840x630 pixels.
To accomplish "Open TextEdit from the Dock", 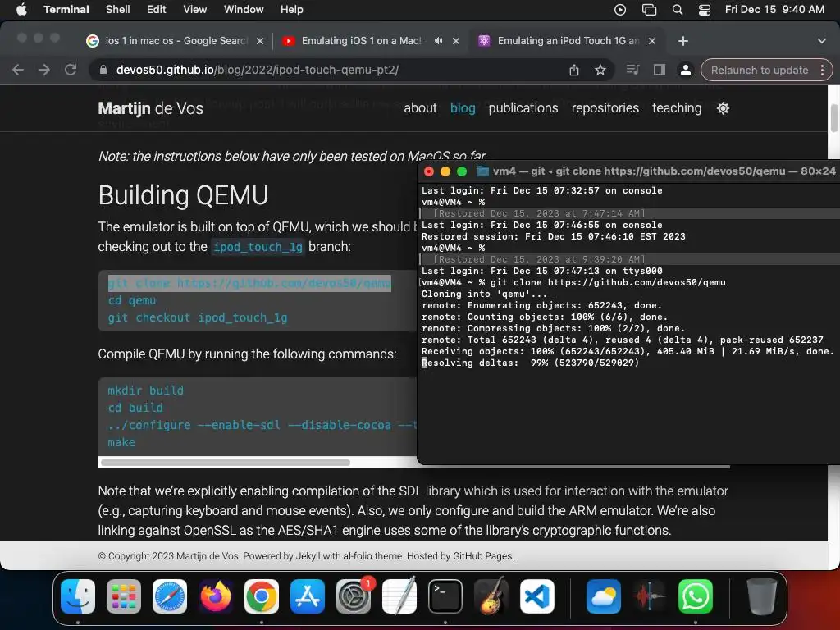I will click(x=399, y=596).
